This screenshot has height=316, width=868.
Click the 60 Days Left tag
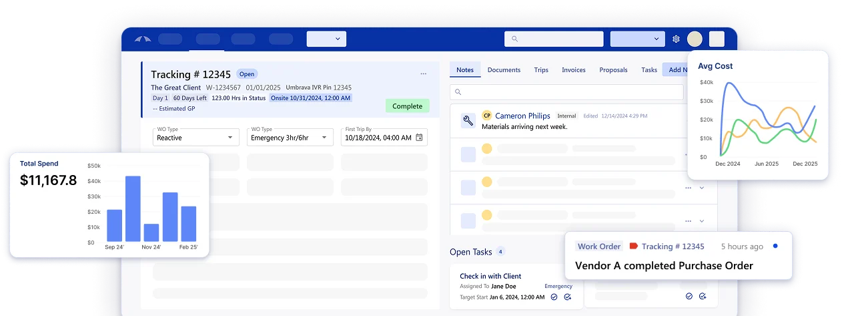click(x=189, y=98)
